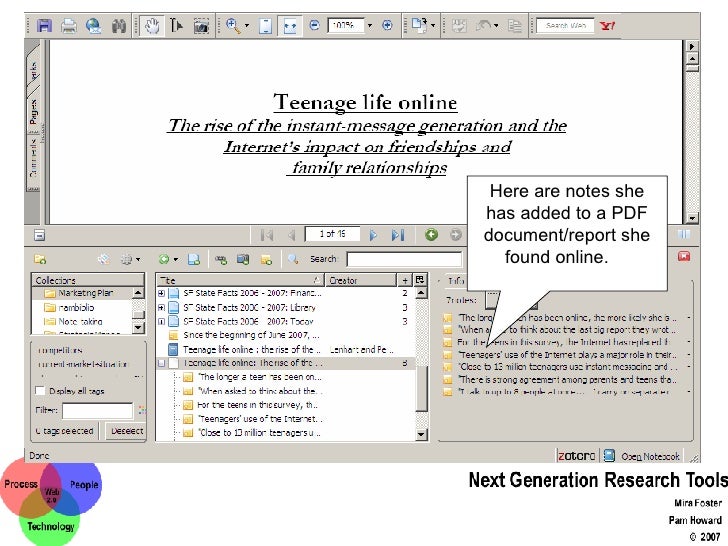Expand the SF State Facts: Library item

point(162,308)
